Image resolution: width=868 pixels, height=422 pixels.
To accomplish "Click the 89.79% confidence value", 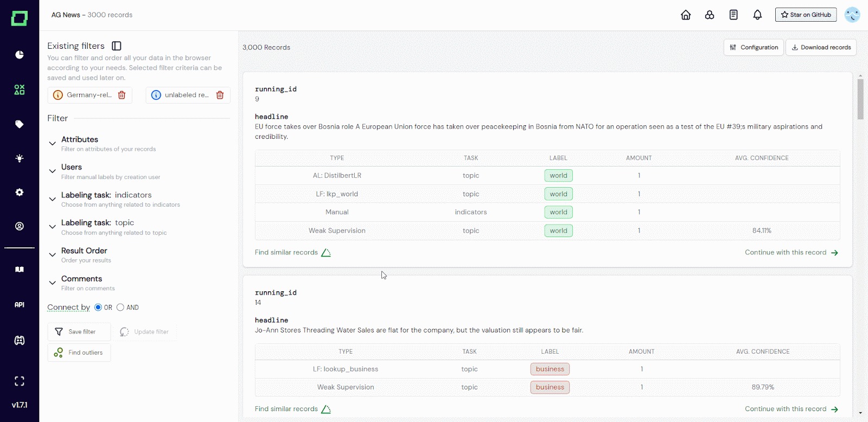I will [763, 387].
